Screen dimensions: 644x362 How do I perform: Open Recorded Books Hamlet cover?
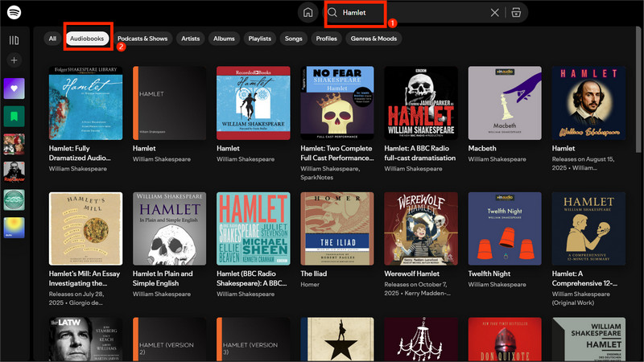(x=254, y=103)
